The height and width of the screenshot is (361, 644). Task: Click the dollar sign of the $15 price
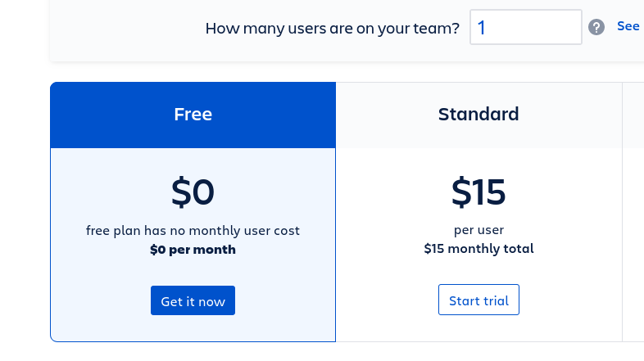coord(461,192)
